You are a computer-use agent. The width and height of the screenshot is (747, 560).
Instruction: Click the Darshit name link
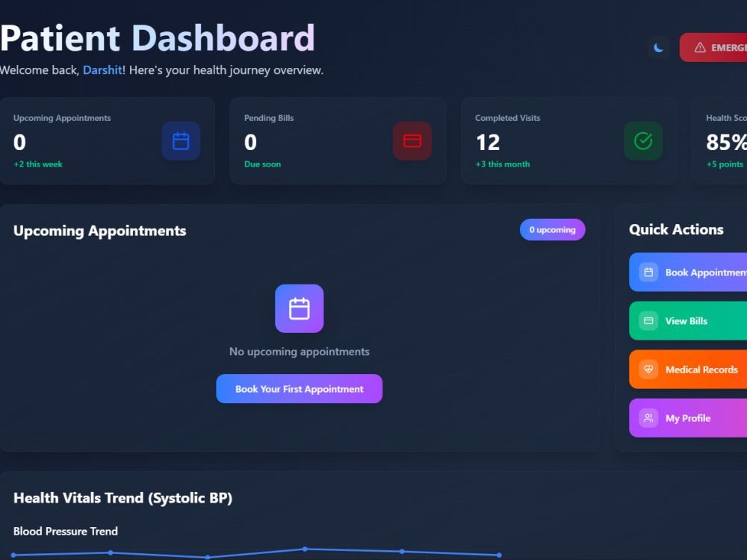pos(102,70)
